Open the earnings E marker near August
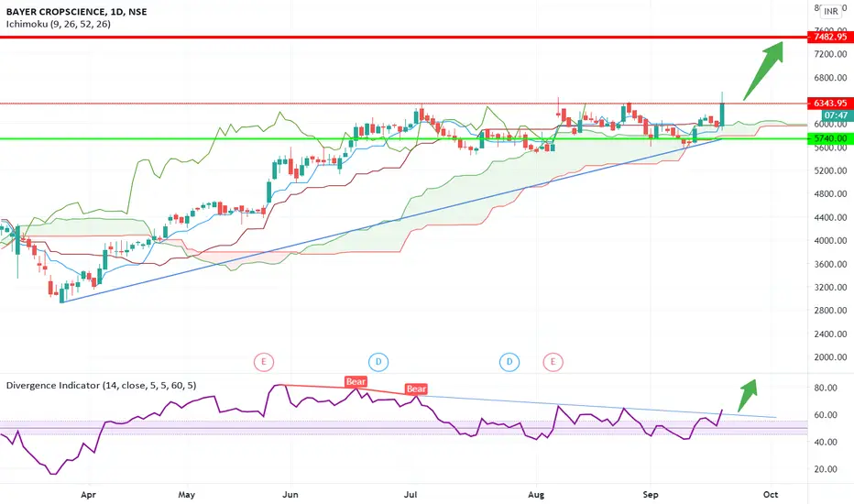Viewport: 854px width, 504px height. 553,362
